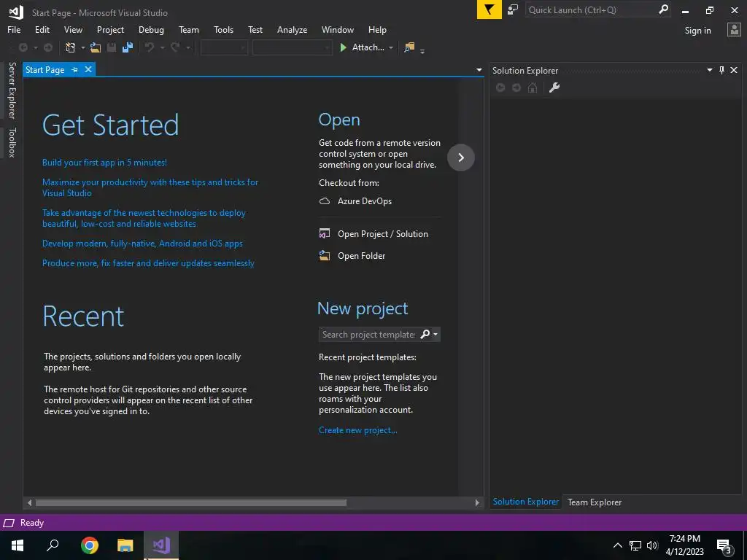
Task: Expand the Redo history dropdown arrow
Action: (188, 47)
